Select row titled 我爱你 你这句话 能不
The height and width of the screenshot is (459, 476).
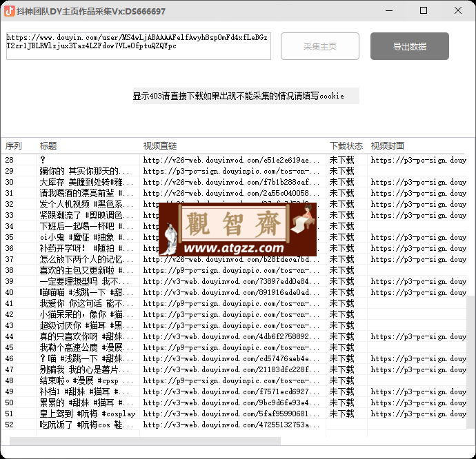pyautogui.click(x=234, y=303)
